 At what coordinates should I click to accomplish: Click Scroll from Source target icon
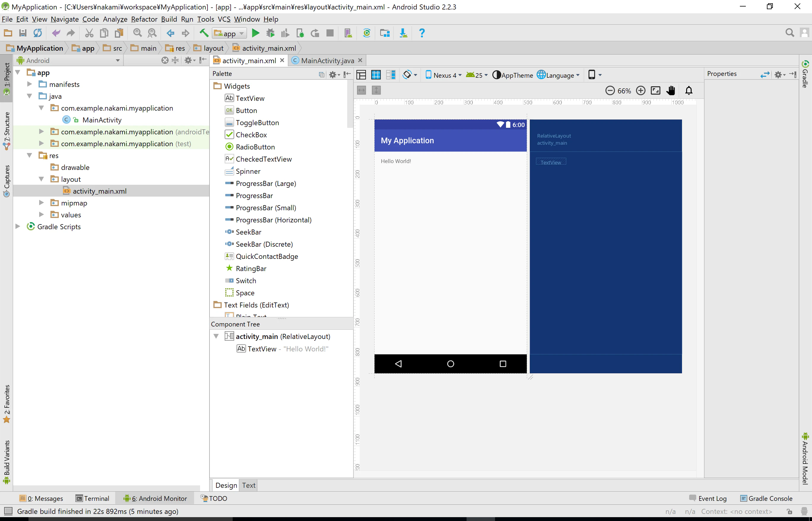pos(165,60)
